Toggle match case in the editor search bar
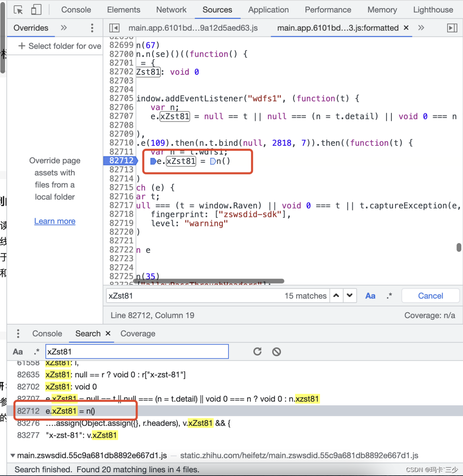The height and width of the screenshot is (476, 463). 370,295
